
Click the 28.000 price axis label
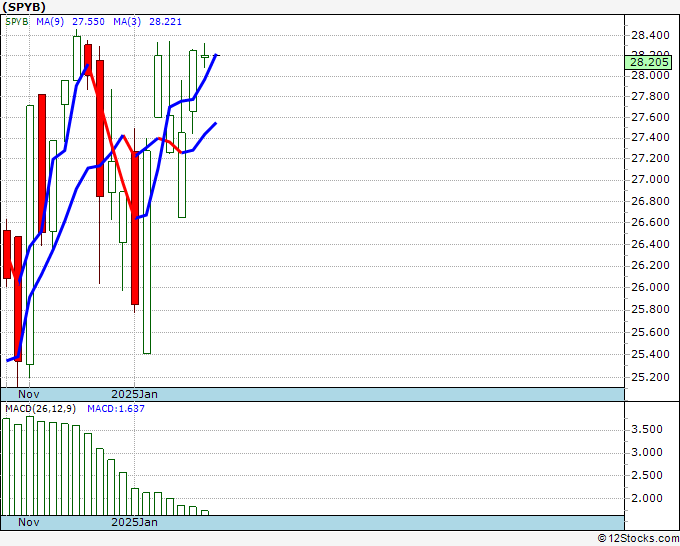pos(650,75)
